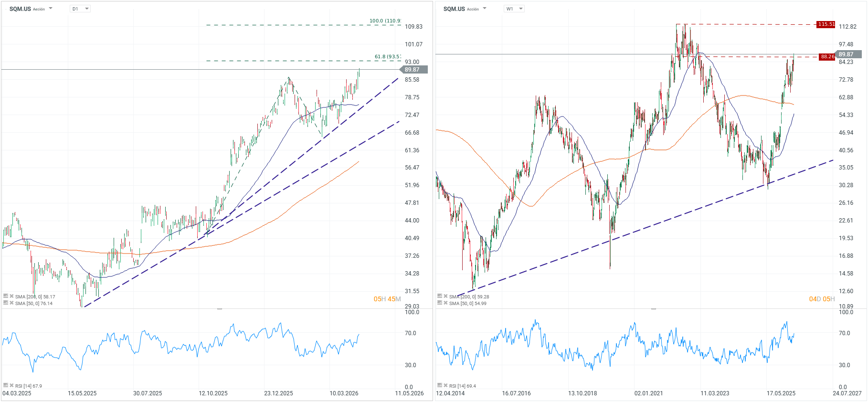Viewport: 868px width, 402px height.
Task: Remove SMA 200 indicator from weekly chart
Action: (x=445, y=296)
